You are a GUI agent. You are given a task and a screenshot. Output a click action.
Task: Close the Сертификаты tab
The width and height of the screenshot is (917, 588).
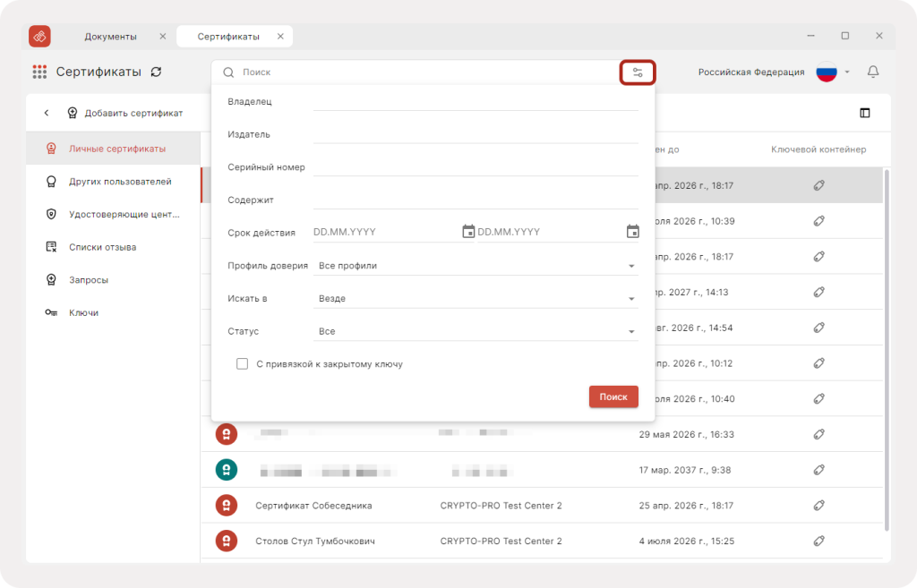point(280,36)
